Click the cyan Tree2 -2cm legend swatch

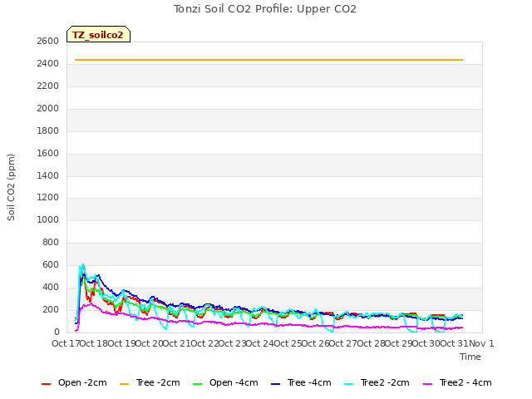[349, 384]
